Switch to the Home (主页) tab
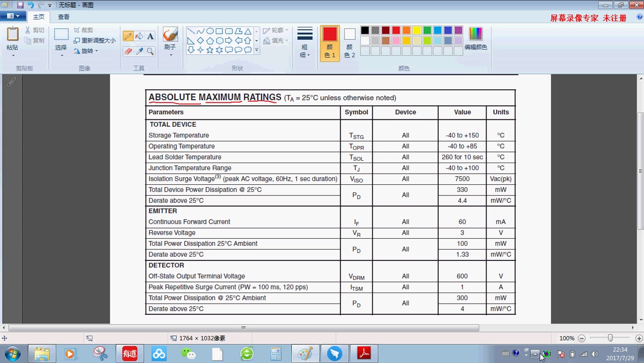This screenshot has height=363, width=644. click(x=39, y=17)
